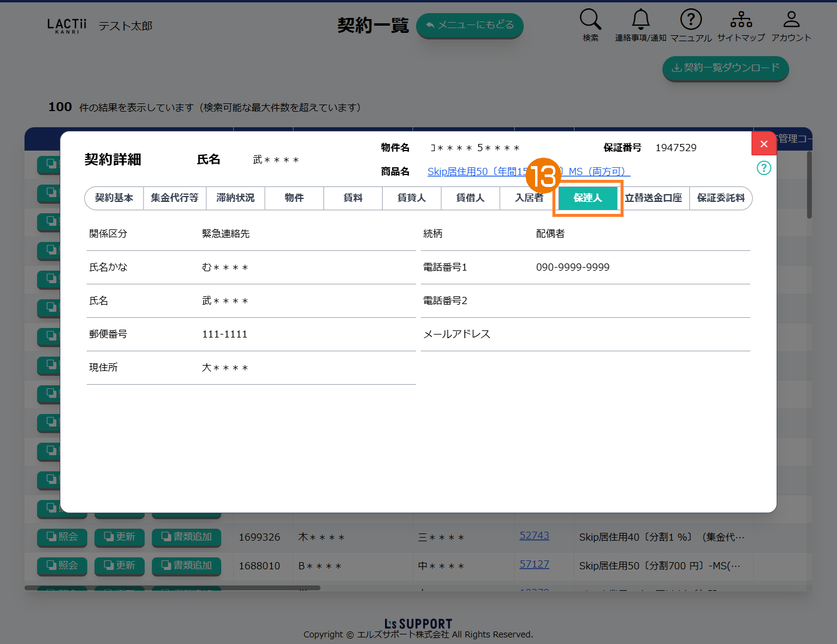Open the manual question mark icon
Image resolution: width=837 pixels, height=644 pixels.
pos(691,20)
